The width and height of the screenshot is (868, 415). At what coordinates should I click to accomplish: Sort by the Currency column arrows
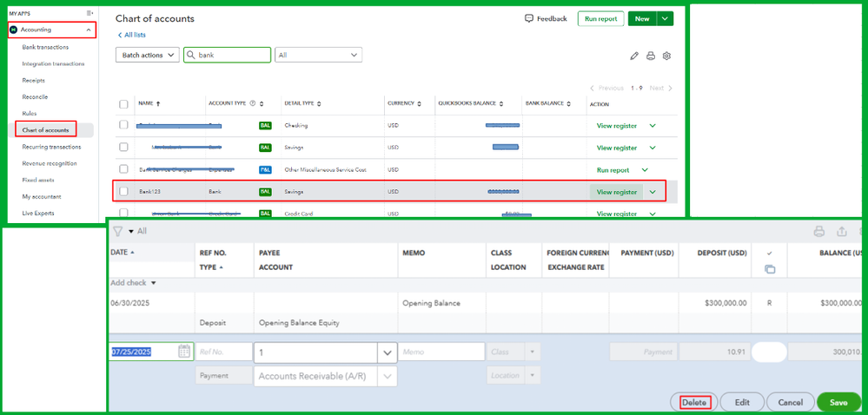419,103
